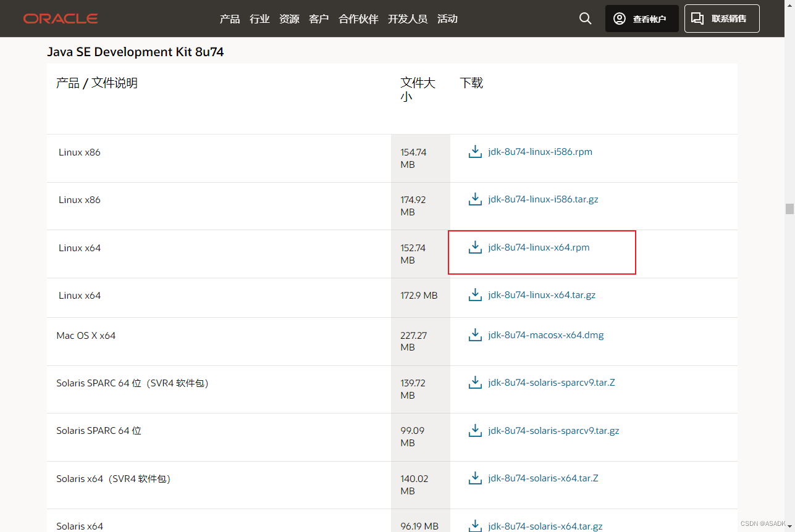Click the 下载 column header
The image size is (795, 532).
pyautogui.click(x=471, y=83)
